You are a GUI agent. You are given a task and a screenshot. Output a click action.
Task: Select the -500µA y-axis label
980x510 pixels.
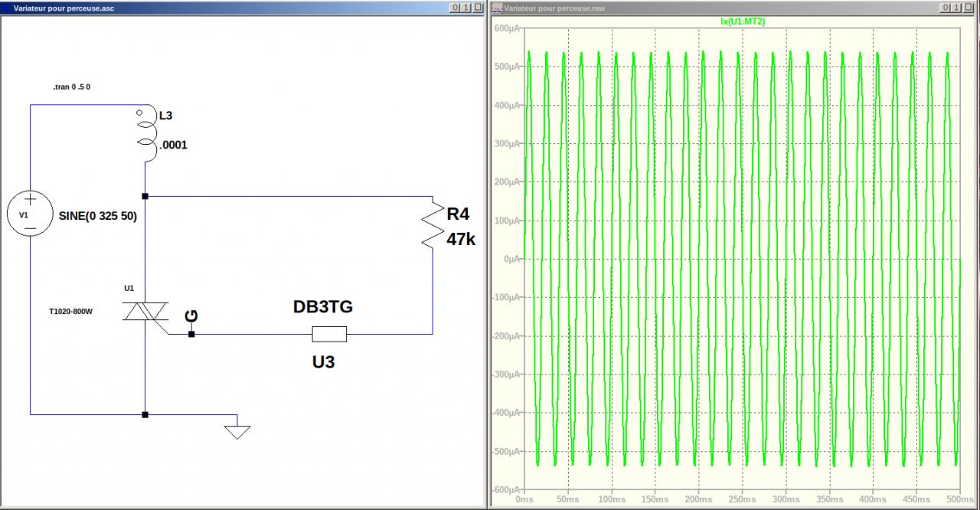tap(506, 452)
